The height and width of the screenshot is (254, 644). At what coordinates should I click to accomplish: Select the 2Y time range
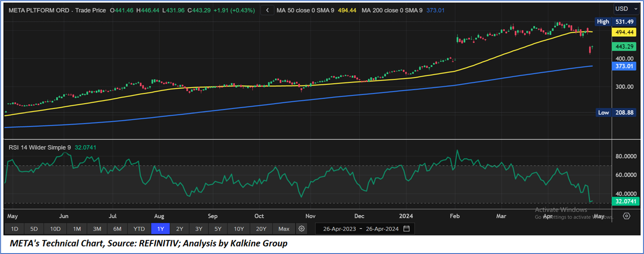180,228
